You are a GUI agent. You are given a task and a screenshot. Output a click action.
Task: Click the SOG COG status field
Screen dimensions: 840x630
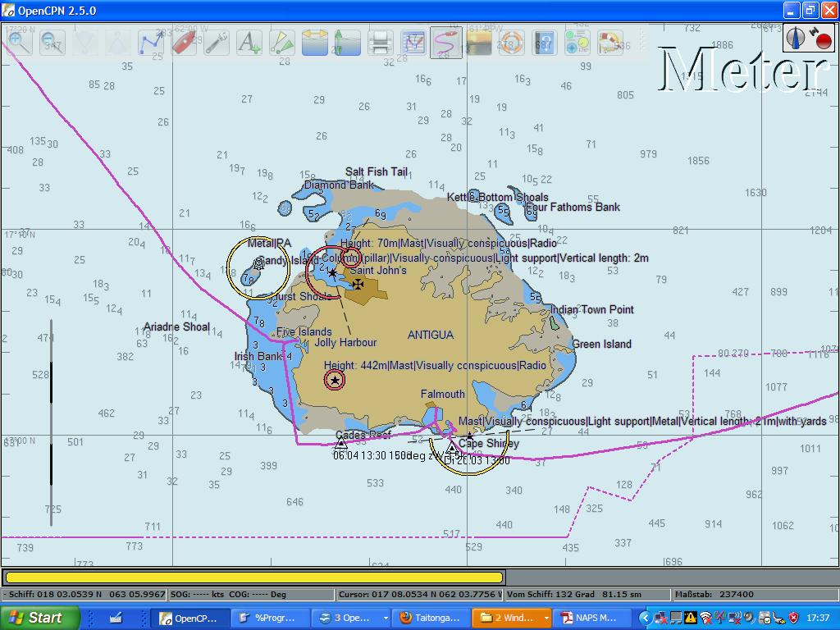click(x=251, y=594)
